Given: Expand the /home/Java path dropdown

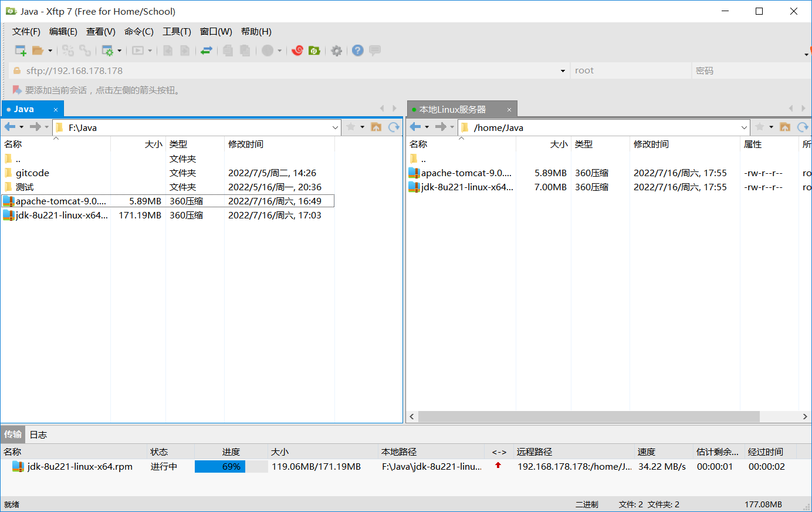Looking at the screenshot, I should pyautogui.click(x=744, y=127).
